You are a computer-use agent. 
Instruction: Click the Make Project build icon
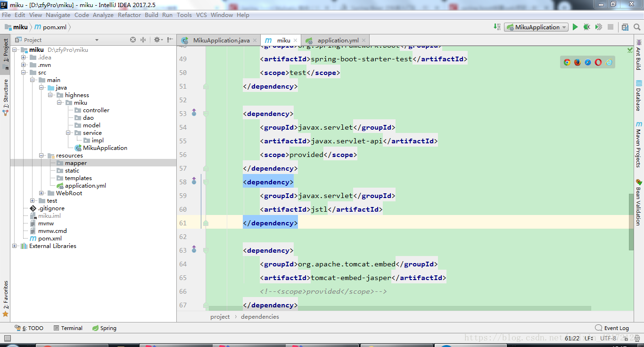pos(497,27)
